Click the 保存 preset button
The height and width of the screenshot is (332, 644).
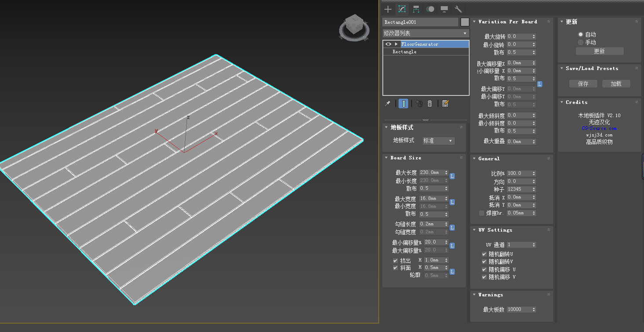click(583, 84)
